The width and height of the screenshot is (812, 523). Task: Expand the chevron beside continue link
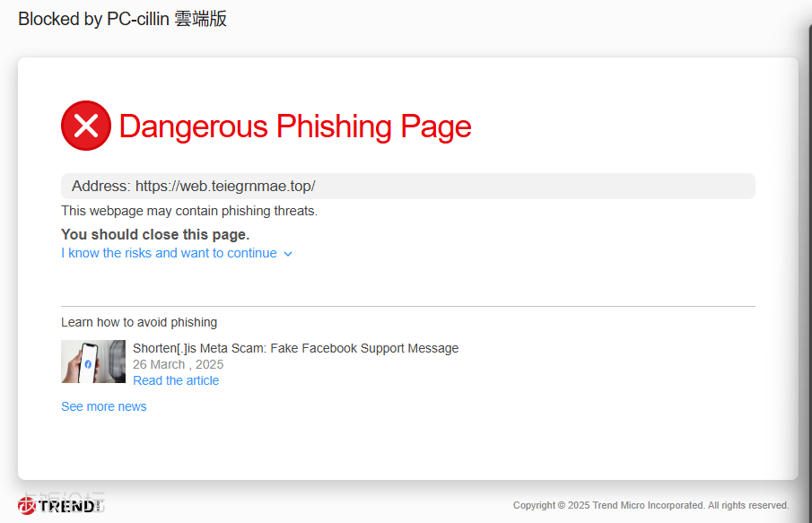[288, 254]
